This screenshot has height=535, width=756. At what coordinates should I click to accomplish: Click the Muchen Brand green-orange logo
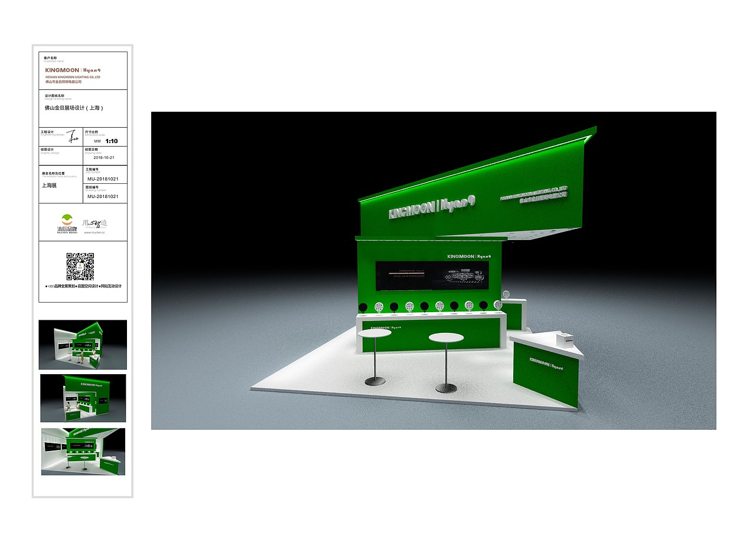tap(67, 224)
